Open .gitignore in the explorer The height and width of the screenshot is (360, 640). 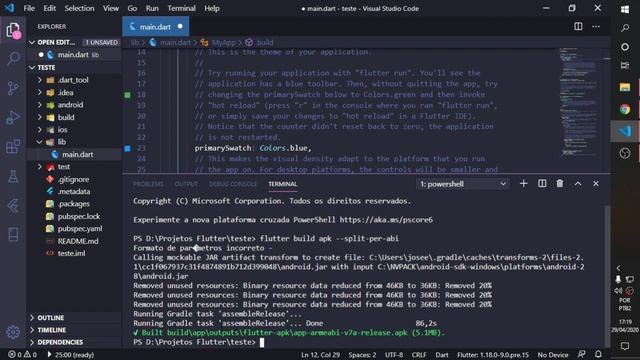pos(73,179)
